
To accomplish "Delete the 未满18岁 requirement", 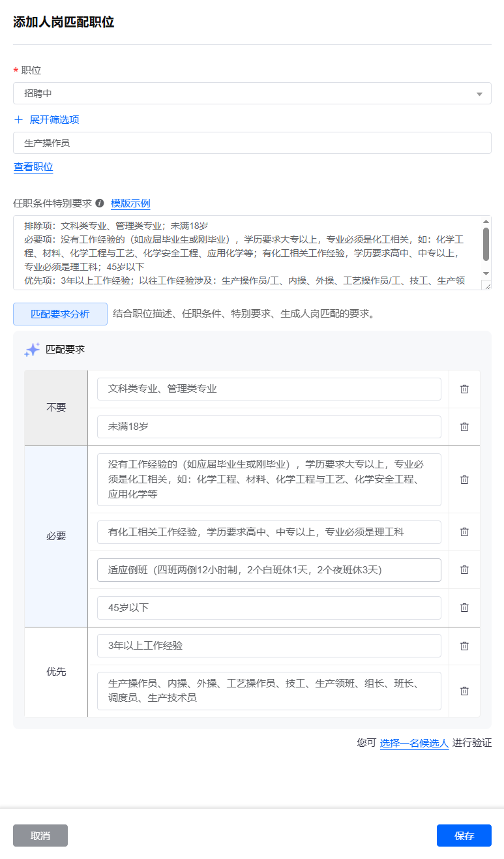I will tap(464, 427).
